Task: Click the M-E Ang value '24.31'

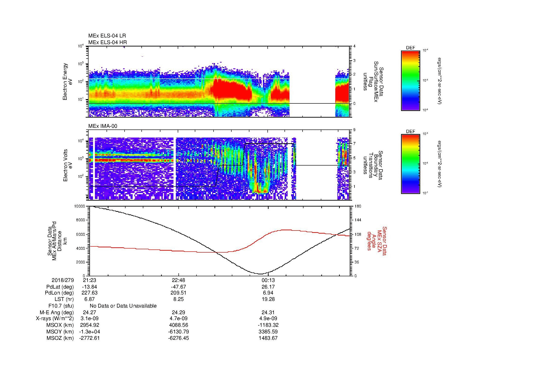Action: 268,312
